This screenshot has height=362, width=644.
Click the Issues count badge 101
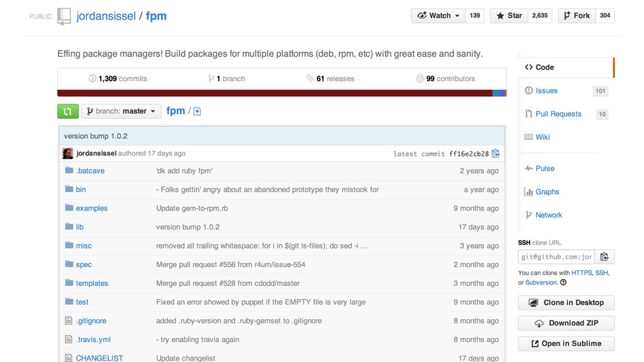tap(601, 90)
